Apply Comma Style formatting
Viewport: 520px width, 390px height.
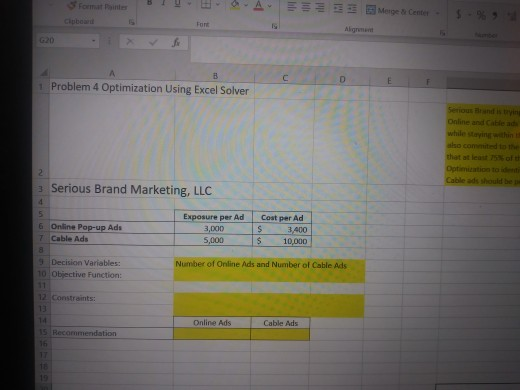495,16
